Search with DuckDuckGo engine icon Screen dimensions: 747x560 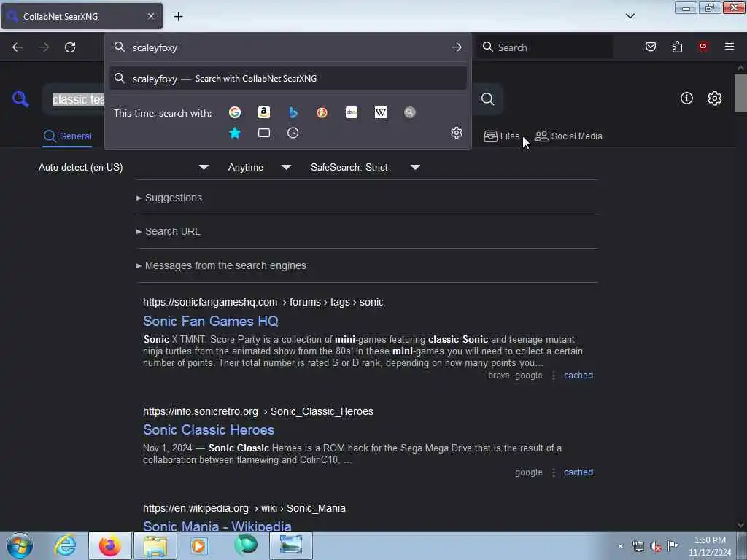point(322,112)
